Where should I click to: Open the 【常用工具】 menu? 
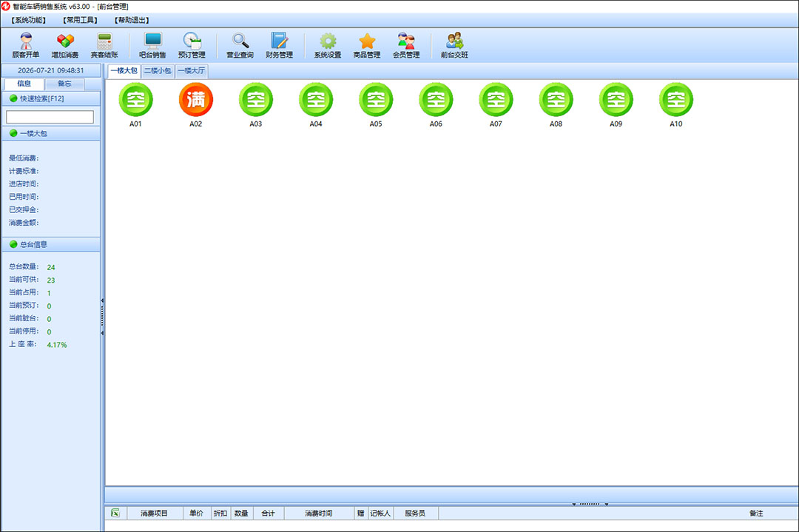(80, 21)
